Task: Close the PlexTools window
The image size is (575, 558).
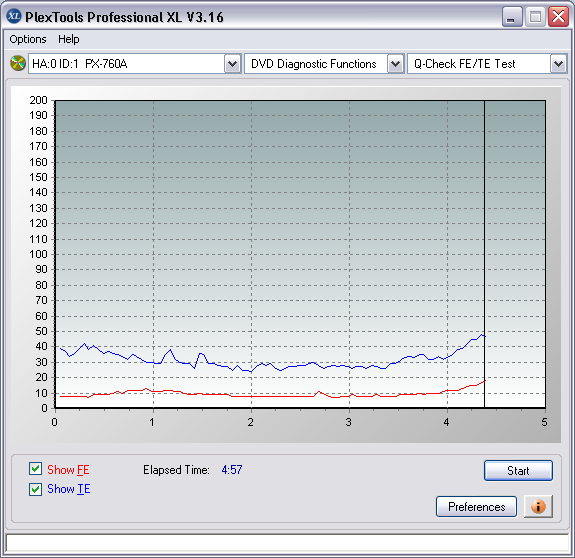Action: pos(558,17)
